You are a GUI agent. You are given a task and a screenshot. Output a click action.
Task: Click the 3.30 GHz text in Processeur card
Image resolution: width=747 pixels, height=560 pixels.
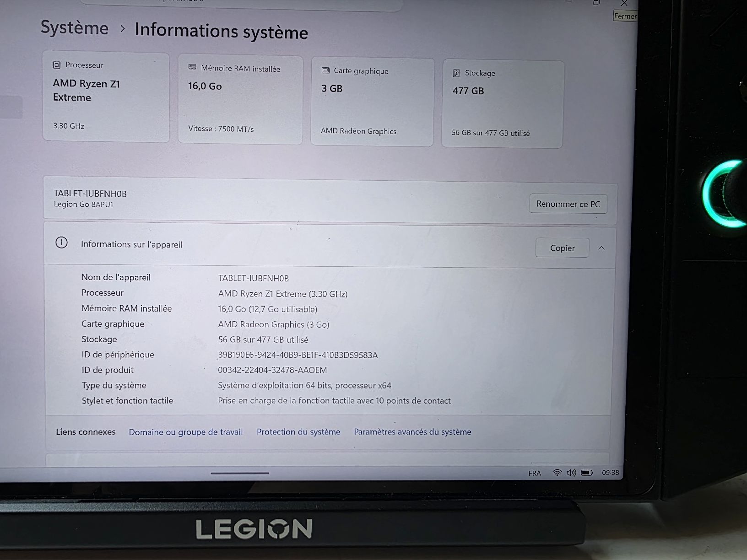[x=69, y=126]
